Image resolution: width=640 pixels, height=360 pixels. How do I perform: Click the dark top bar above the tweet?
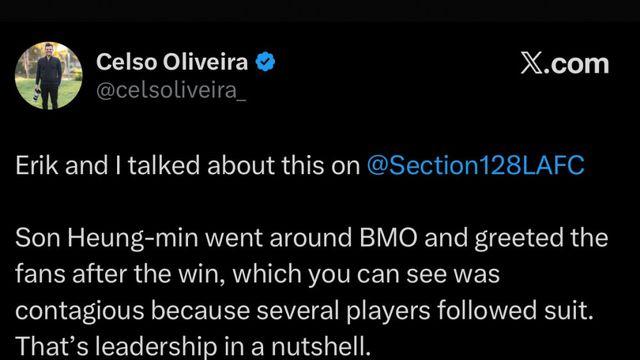click(x=320, y=10)
